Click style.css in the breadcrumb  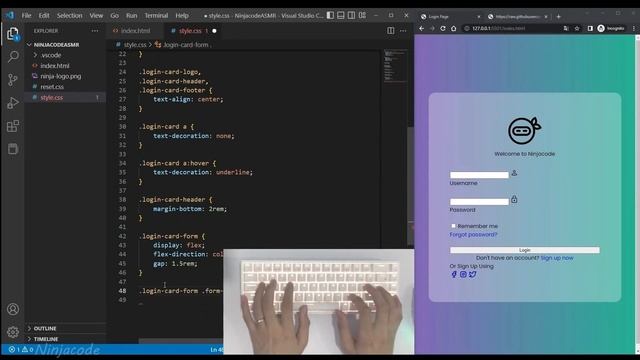[x=135, y=45]
